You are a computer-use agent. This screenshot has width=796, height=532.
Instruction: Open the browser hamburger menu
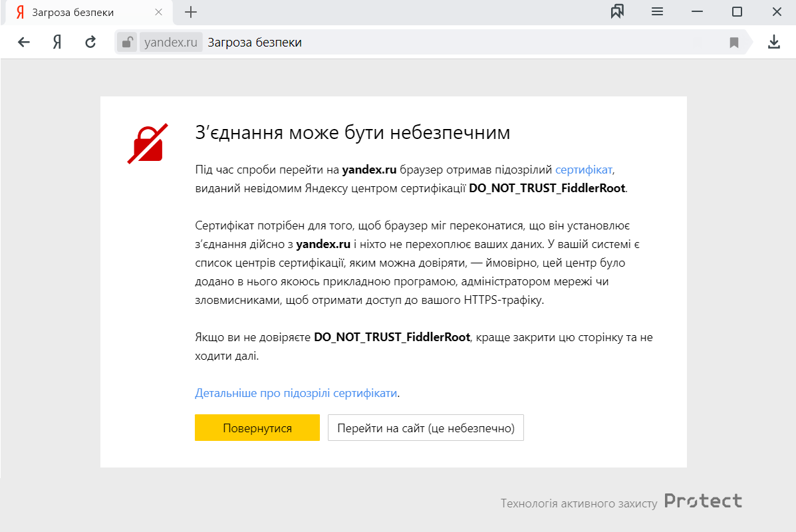pos(658,12)
